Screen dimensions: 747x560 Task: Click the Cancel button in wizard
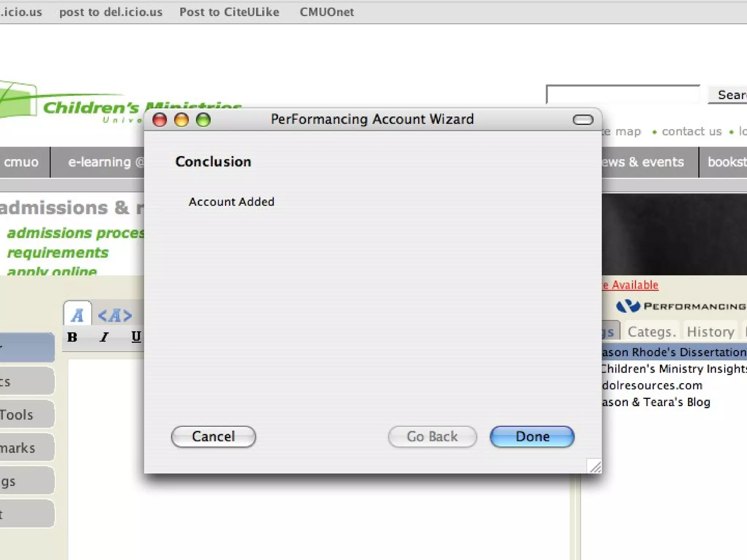click(213, 436)
